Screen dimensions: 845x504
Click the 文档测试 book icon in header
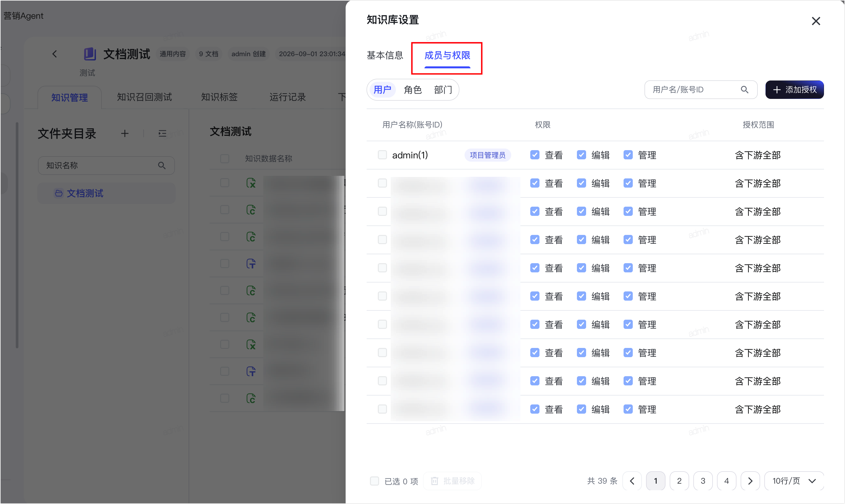pyautogui.click(x=90, y=54)
